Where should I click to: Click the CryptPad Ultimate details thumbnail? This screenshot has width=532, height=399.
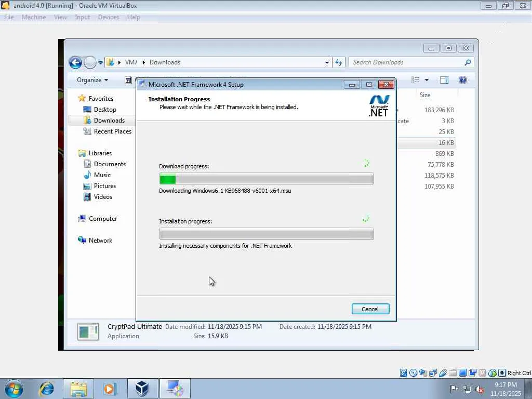(88, 331)
